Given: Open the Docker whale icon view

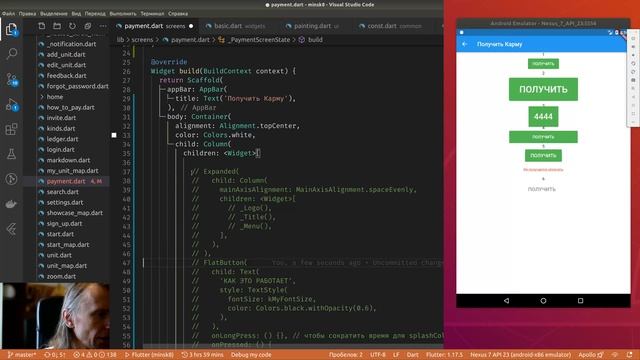Looking at the screenshot, I should [x=11, y=204].
